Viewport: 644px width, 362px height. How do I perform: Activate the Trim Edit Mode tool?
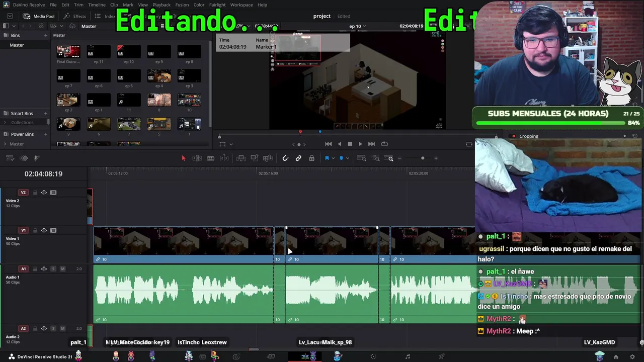[197, 158]
